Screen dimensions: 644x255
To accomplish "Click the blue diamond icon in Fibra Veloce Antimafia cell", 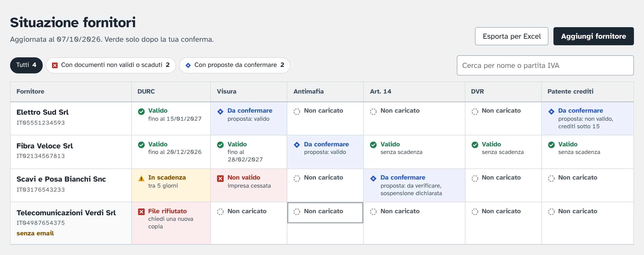I will (297, 145).
